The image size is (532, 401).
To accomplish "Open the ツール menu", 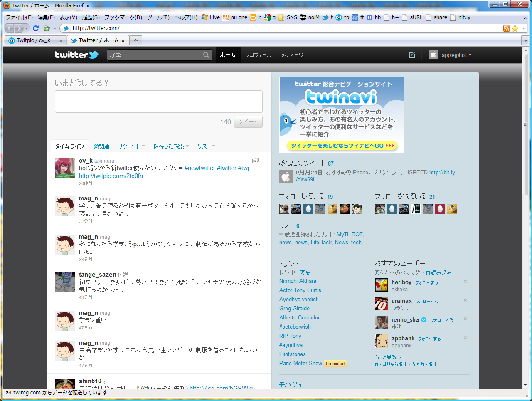I will tap(158, 17).
